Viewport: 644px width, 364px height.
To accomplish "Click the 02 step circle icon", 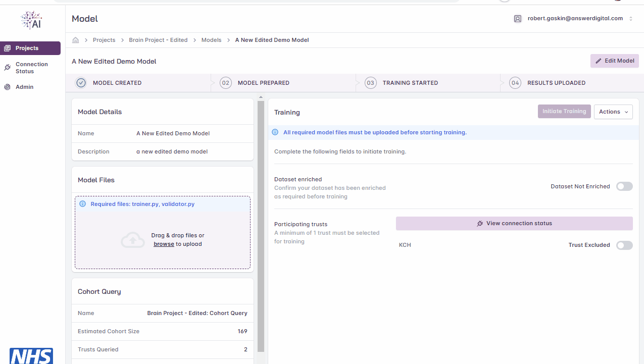I will [x=226, y=83].
